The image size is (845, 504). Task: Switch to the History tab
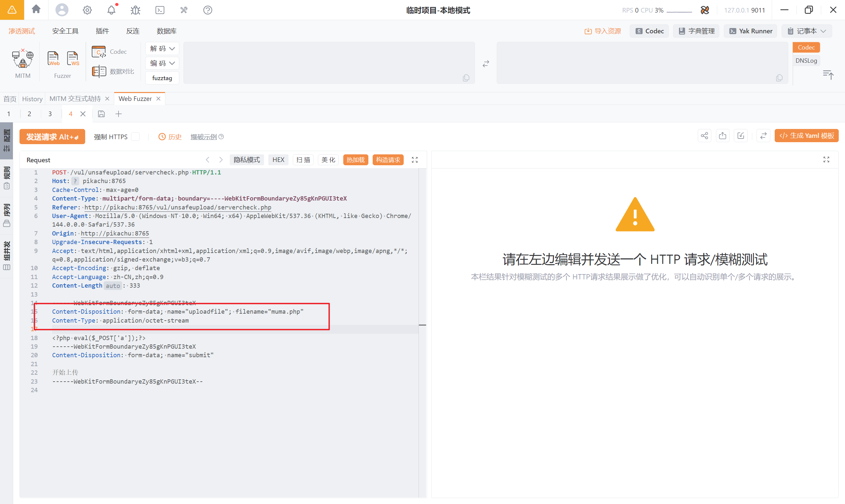tap(32, 99)
